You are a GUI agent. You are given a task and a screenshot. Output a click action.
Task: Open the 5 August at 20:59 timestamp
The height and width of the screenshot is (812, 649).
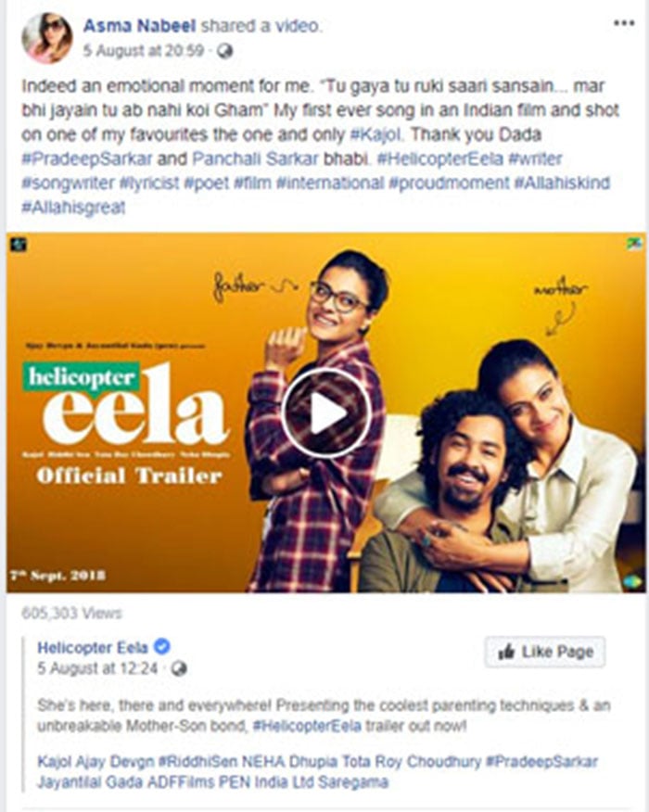click(144, 51)
